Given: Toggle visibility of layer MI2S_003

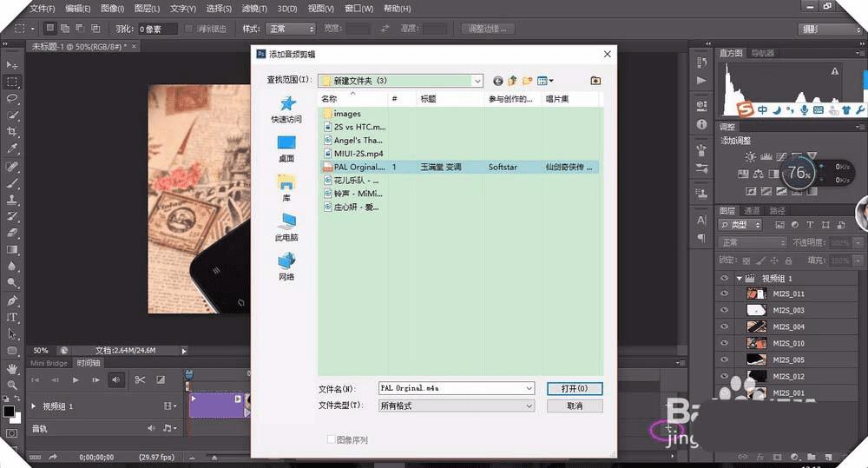Looking at the screenshot, I should [724, 310].
